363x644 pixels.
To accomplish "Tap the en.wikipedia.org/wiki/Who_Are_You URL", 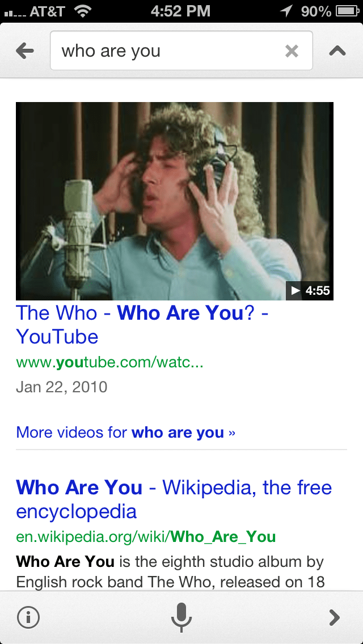I will click(x=146, y=537).
